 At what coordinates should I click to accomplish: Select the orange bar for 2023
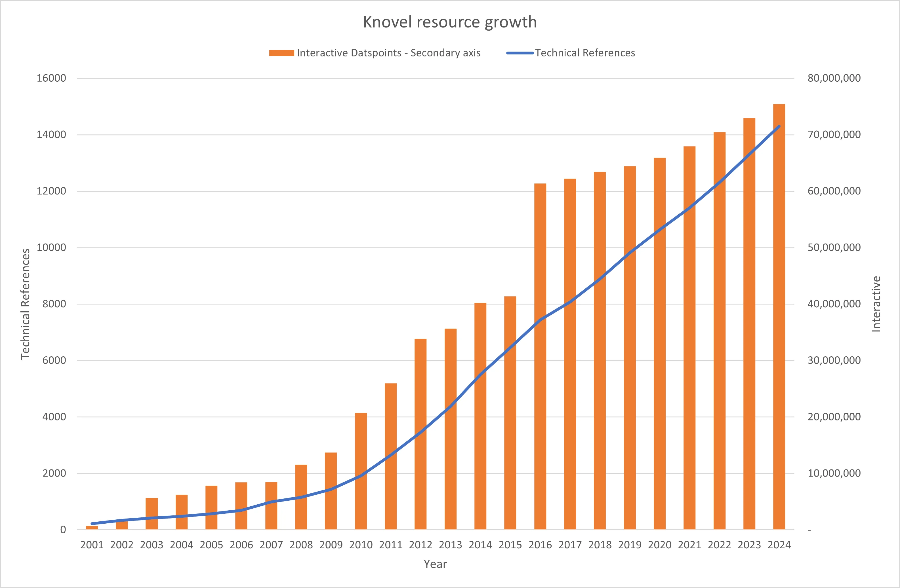pos(750,324)
